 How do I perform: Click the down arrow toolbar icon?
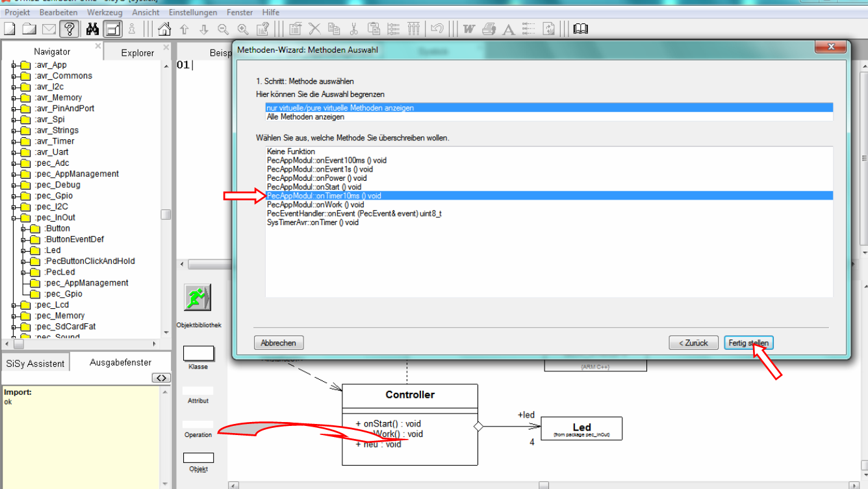[203, 29]
